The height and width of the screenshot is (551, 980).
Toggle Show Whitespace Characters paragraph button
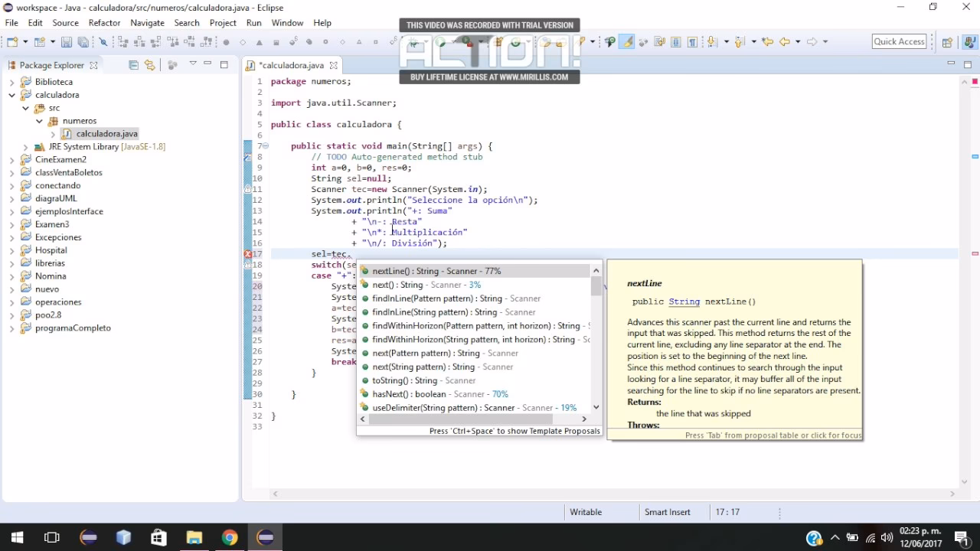[x=692, y=42]
